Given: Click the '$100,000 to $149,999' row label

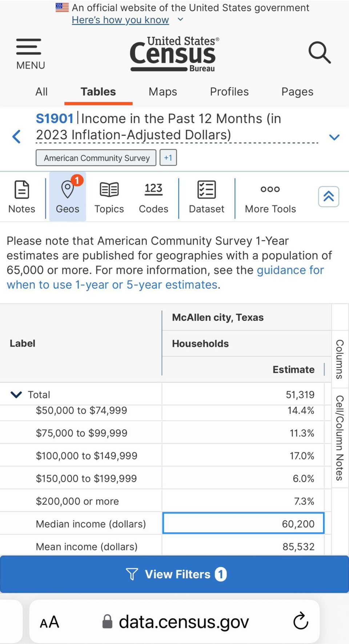Looking at the screenshot, I should point(87,456).
